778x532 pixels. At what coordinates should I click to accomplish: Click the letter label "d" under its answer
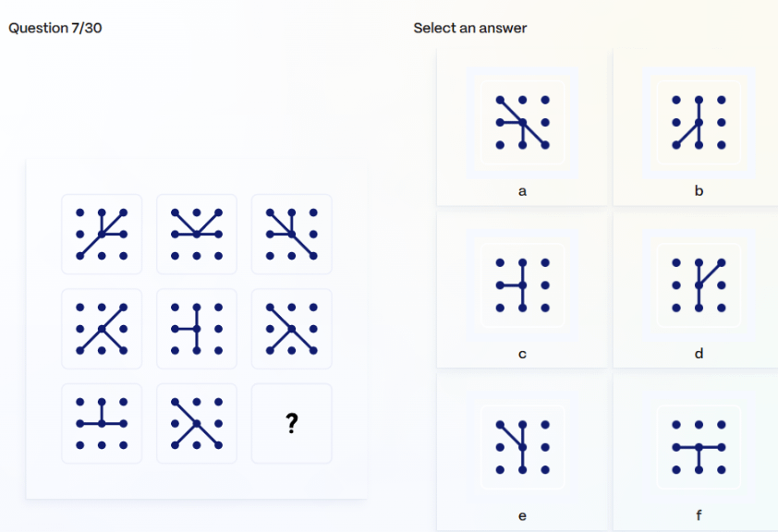tap(699, 354)
